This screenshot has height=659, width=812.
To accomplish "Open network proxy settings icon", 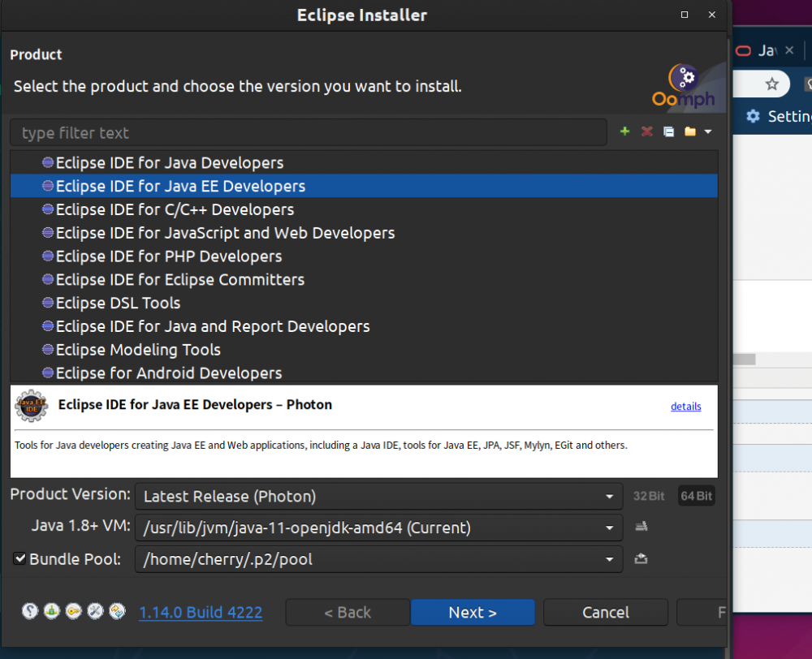I will point(51,610).
